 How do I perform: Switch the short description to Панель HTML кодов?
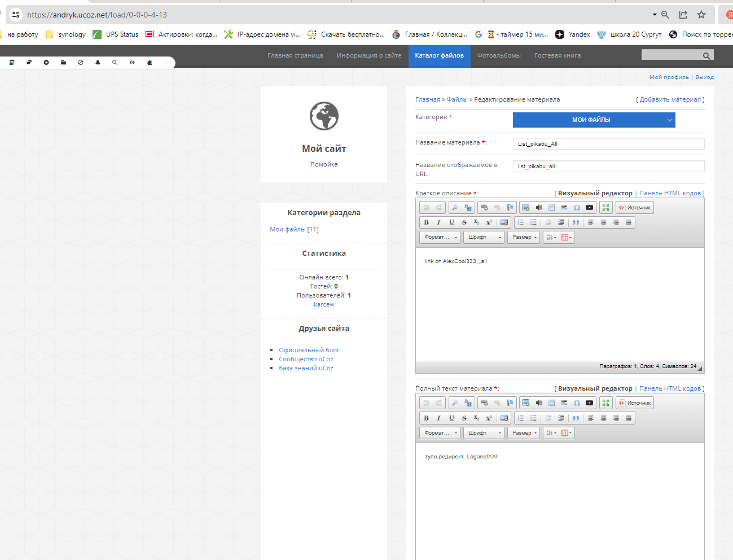pyautogui.click(x=670, y=193)
